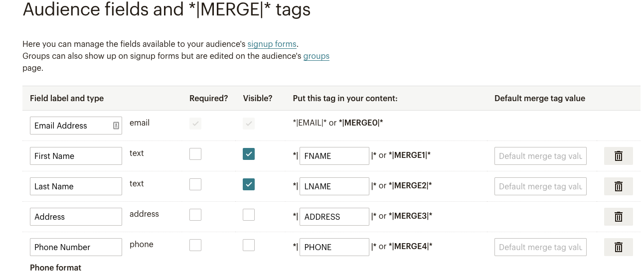Click default merge tag value for First Name

coord(540,156)
